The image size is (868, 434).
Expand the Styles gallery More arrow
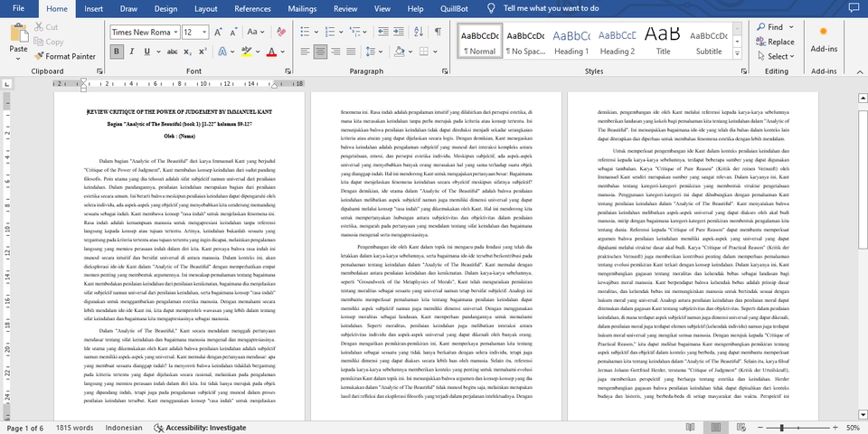[737, 53]
